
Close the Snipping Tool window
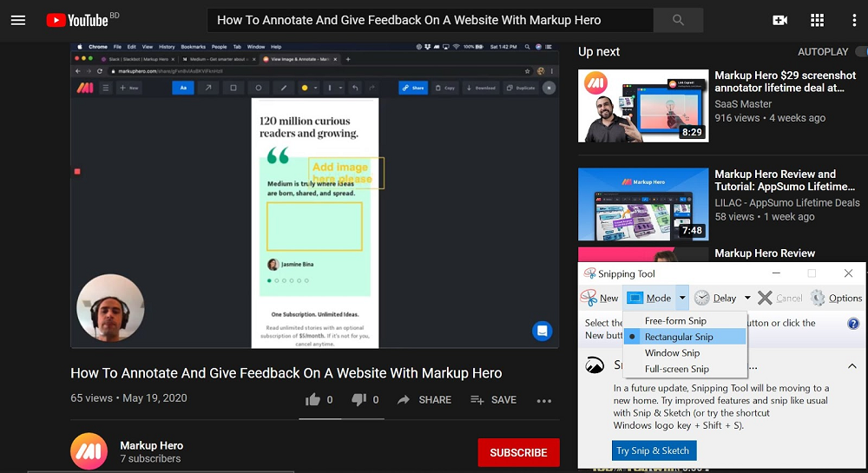tap(848, 273)
